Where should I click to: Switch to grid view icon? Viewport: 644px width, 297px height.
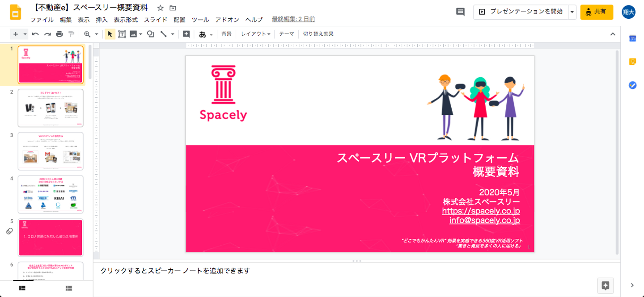click(x=69, y=288)
